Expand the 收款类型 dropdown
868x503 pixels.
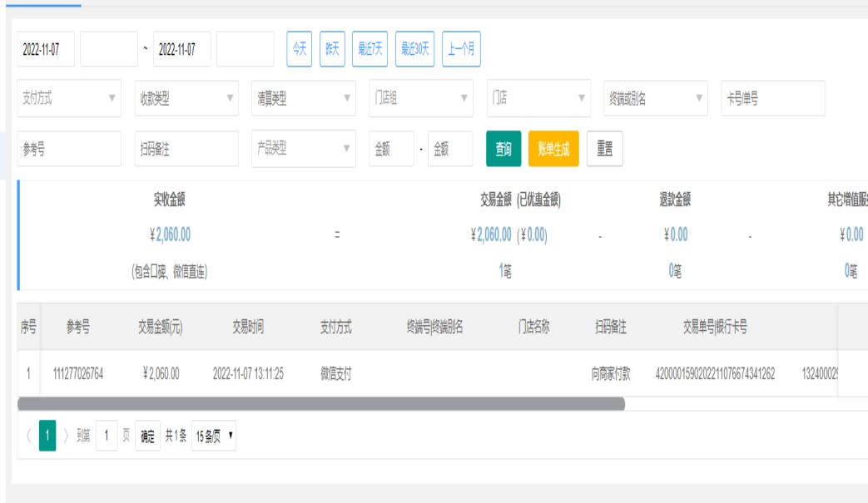pyautogui.click(x=186, y=98)
